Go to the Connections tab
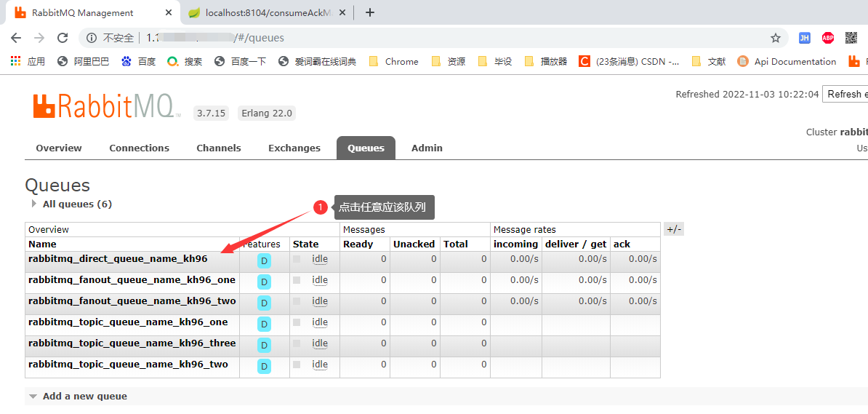868x414 pixels. point(139,148)
